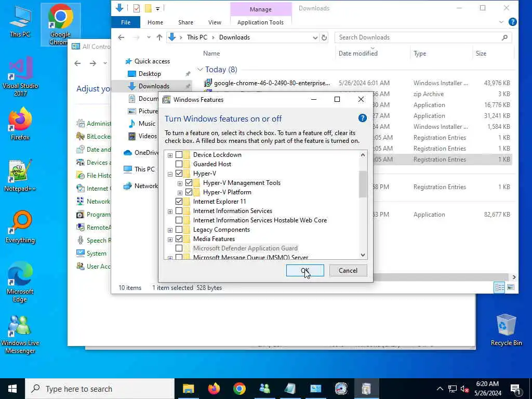The height and width of the screenshot is (399, 532).
Task: Open This PC desktop icon
Action: pyautogui.click(x=20, y=21)
